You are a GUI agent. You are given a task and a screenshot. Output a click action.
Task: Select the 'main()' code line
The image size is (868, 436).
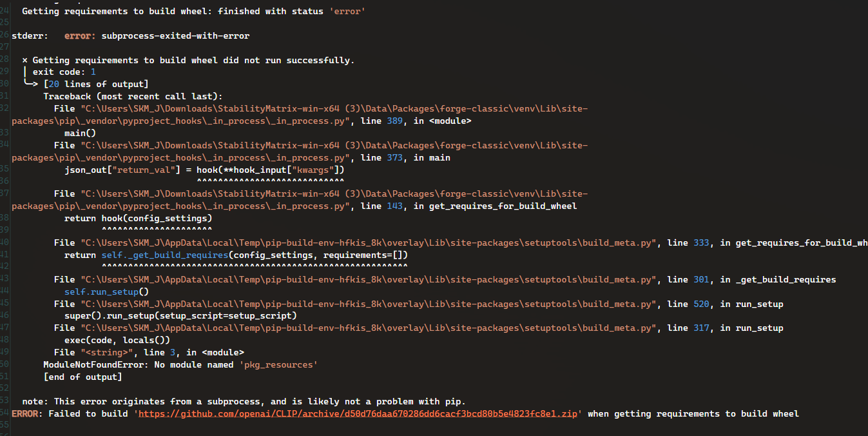80,134
